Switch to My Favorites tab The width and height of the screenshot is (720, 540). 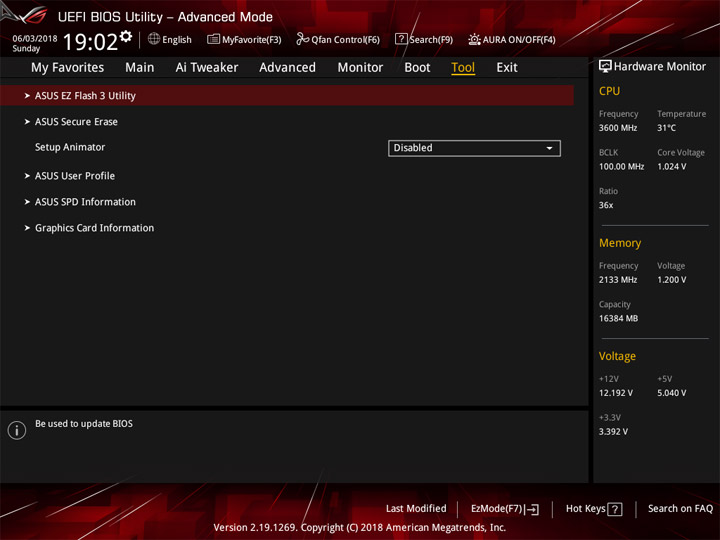[x=68, y=68]
